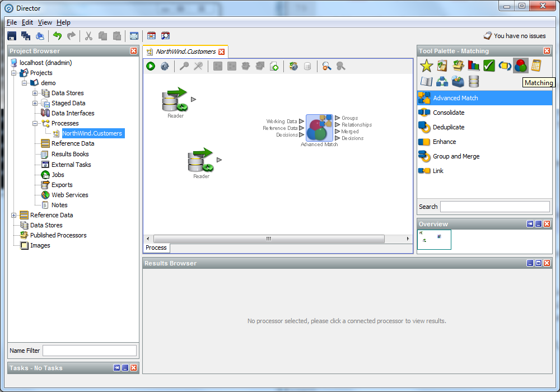
Task: Click the Advanced Match processor on canvas
Action: (x=319, y=128)
